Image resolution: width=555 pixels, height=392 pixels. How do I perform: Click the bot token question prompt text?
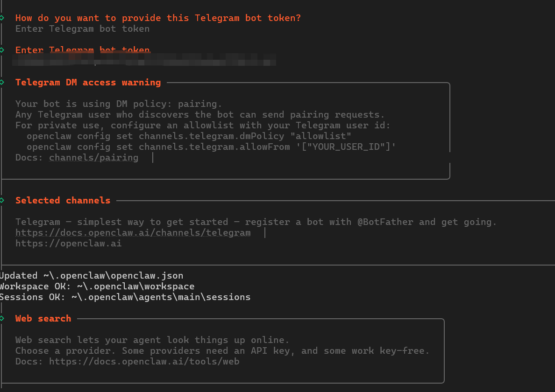click(158, 18)
